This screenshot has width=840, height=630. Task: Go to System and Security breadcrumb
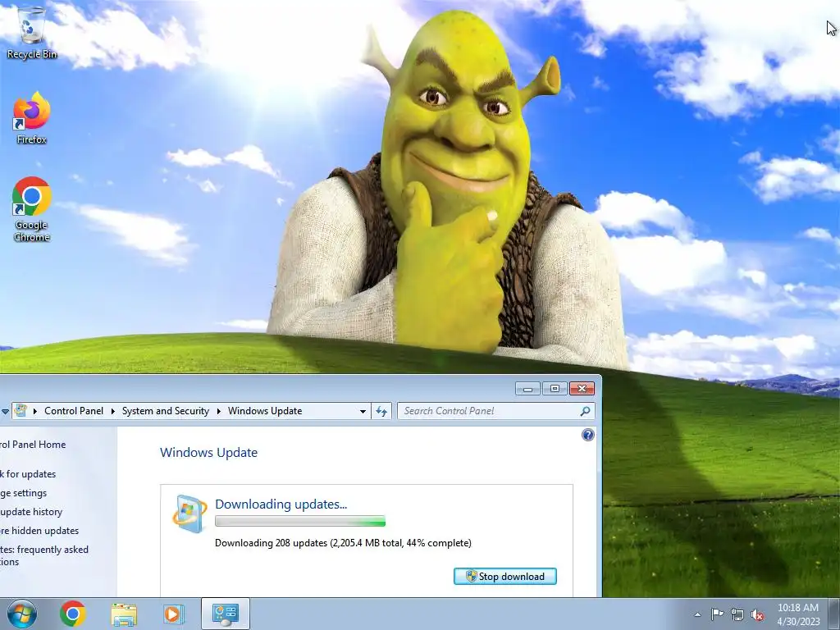coord(166,411)
